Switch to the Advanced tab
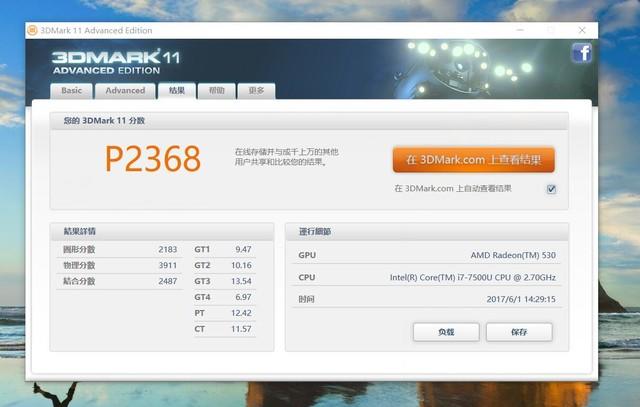Viewport: 640px width, 407px height. 125,91
